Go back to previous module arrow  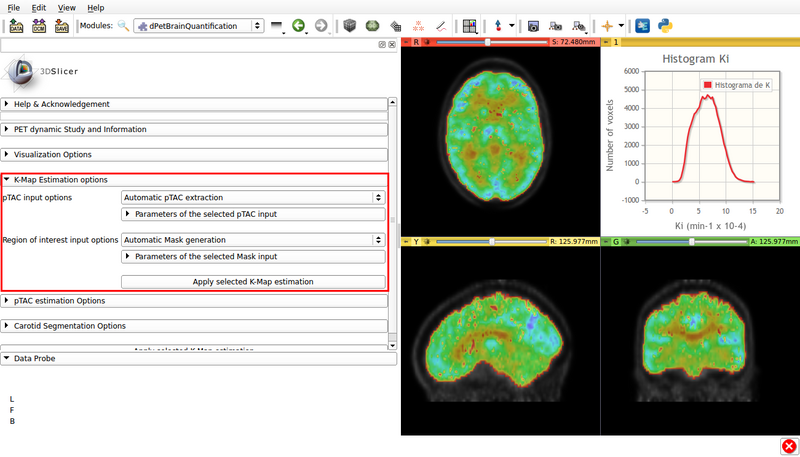click(x=298, y=26)
